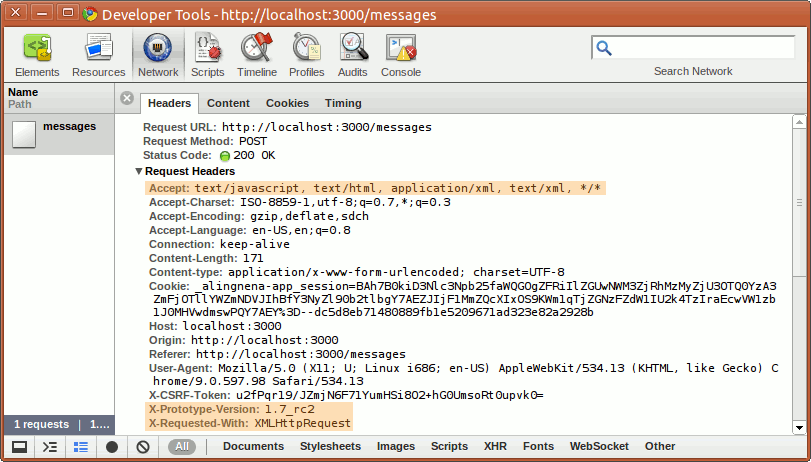The height and width of the screenshot is (462, 811).
Task: Collapse the Request Headers section
Action: click(x=138, y=171)
